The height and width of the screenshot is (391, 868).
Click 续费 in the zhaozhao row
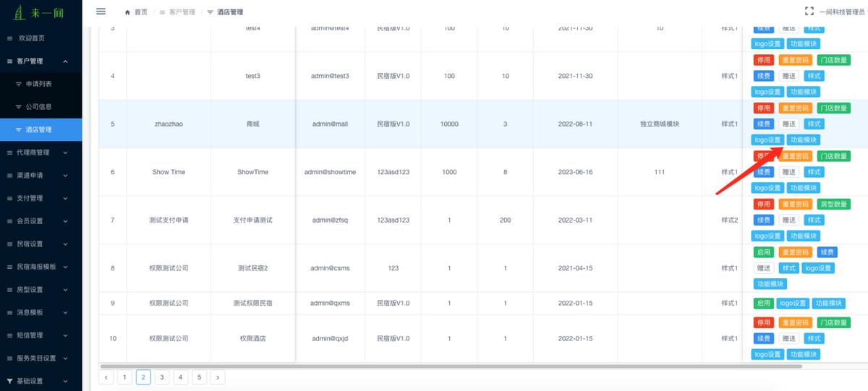pos(763,124)
